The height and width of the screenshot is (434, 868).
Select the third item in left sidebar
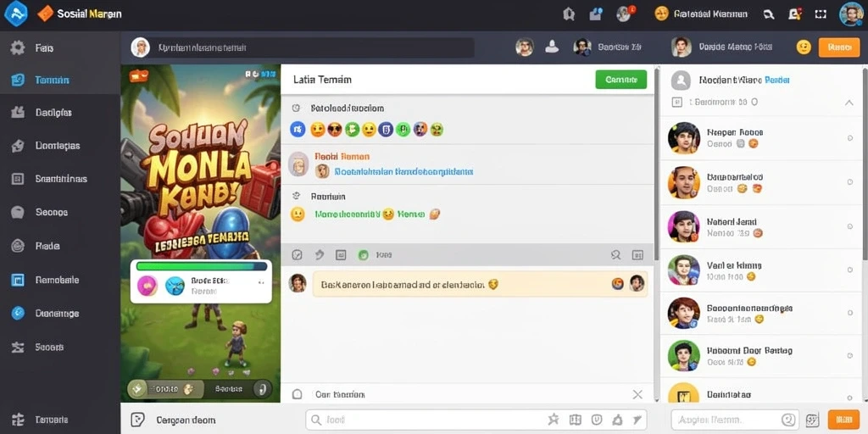[60, 113]
